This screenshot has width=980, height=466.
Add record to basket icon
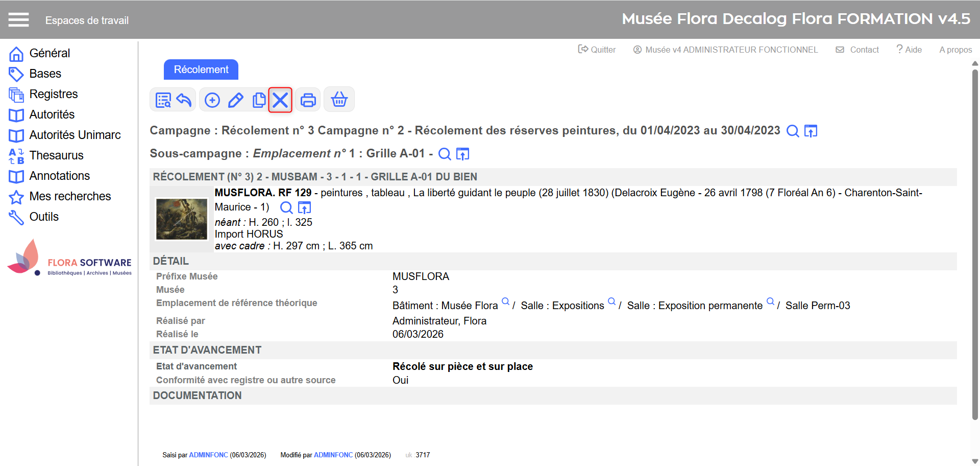point(339,100)
